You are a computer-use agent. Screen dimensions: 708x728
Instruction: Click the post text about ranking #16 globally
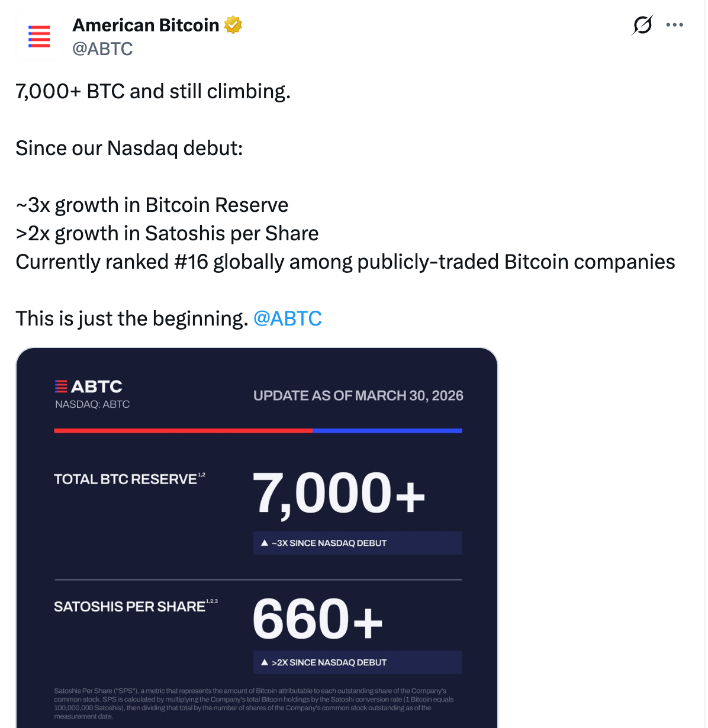click(x=345, y=262)
